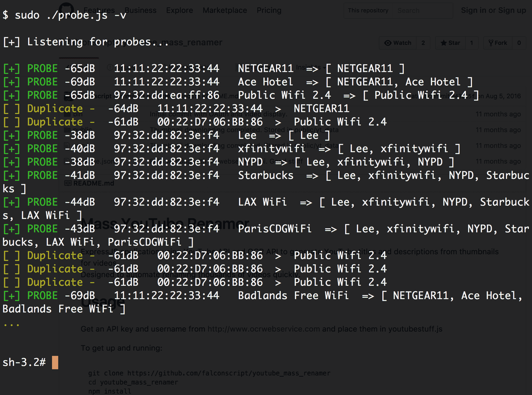The height and width of the screenshot is (395, 532).
Task: Click the Sign up link
Action: [x=512, y=10]
